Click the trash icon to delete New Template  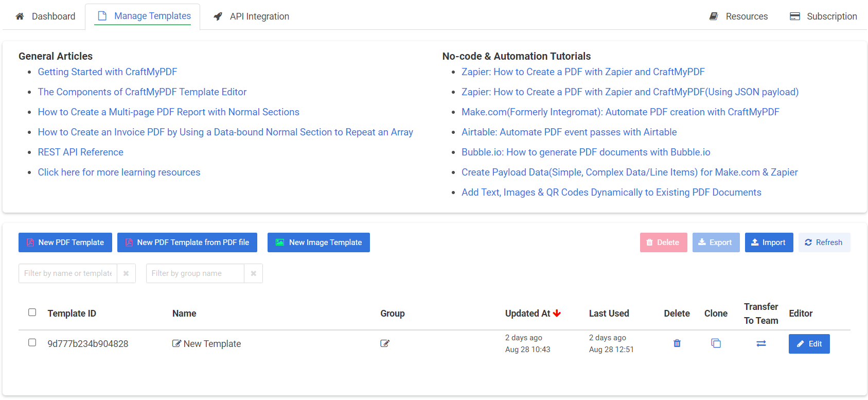tap(677, 343)
